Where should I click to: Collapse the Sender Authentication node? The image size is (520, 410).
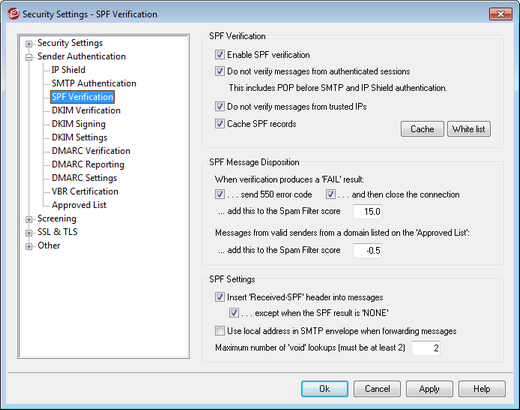(x=29, y=58)
